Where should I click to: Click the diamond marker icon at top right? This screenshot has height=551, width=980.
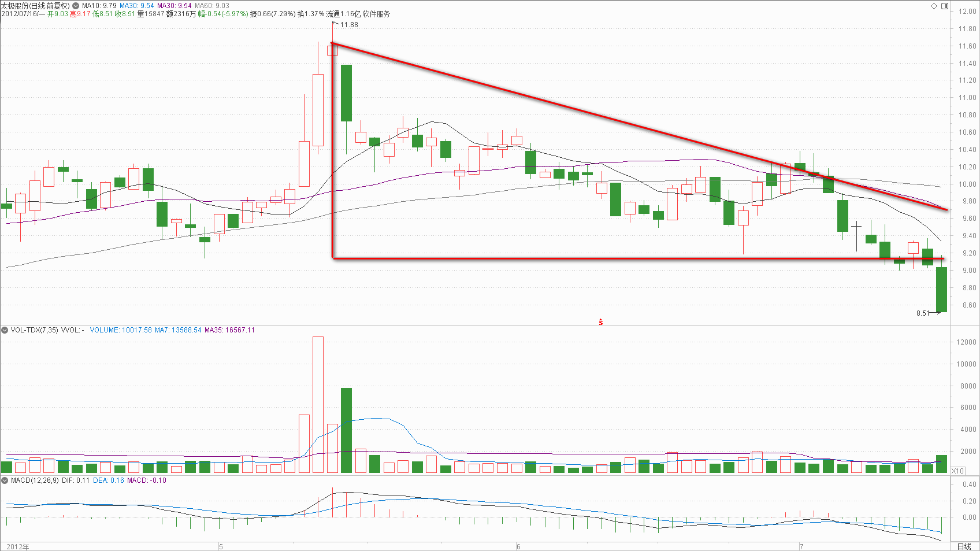(x=934, y=6)
